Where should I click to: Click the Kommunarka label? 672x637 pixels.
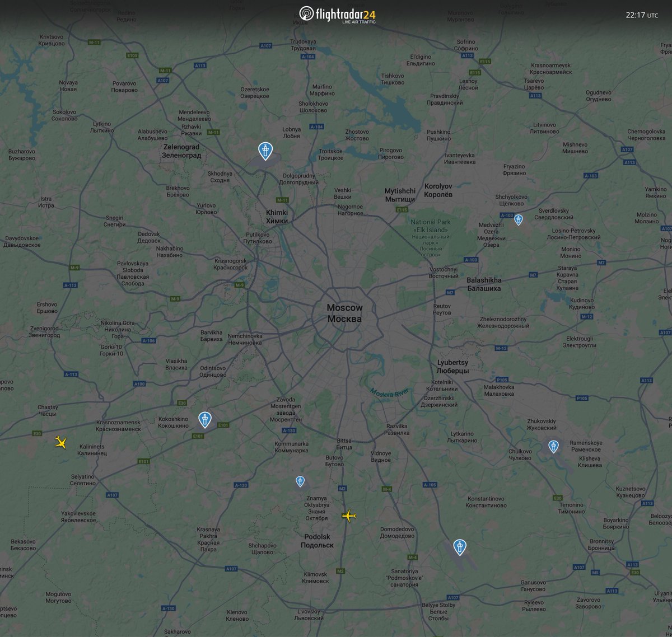[x=291, y=447]
